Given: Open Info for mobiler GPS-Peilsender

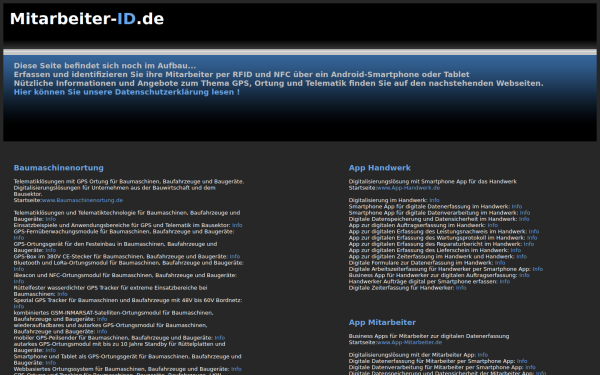Looking at the screenshot, I should point(220,338).
